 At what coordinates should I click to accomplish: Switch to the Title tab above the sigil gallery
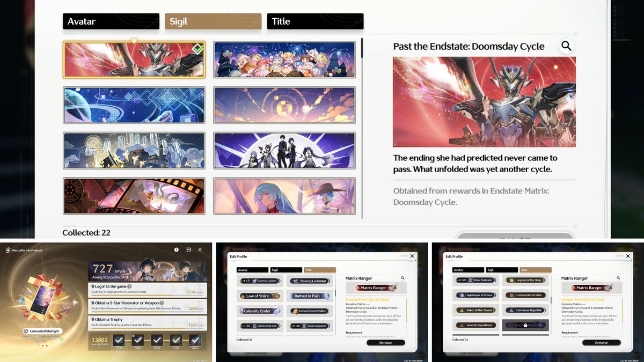coord(315,21)
